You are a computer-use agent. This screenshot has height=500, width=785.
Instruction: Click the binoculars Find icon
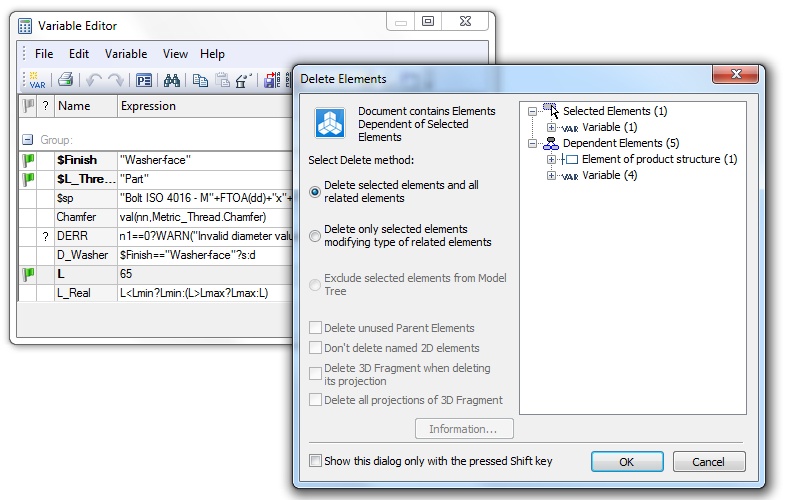[172, 81]
